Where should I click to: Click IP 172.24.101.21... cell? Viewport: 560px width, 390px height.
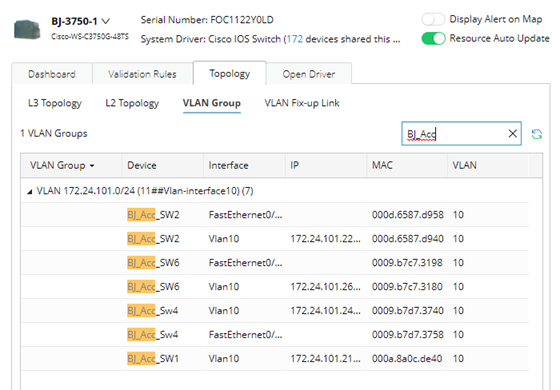pos(325,358)
